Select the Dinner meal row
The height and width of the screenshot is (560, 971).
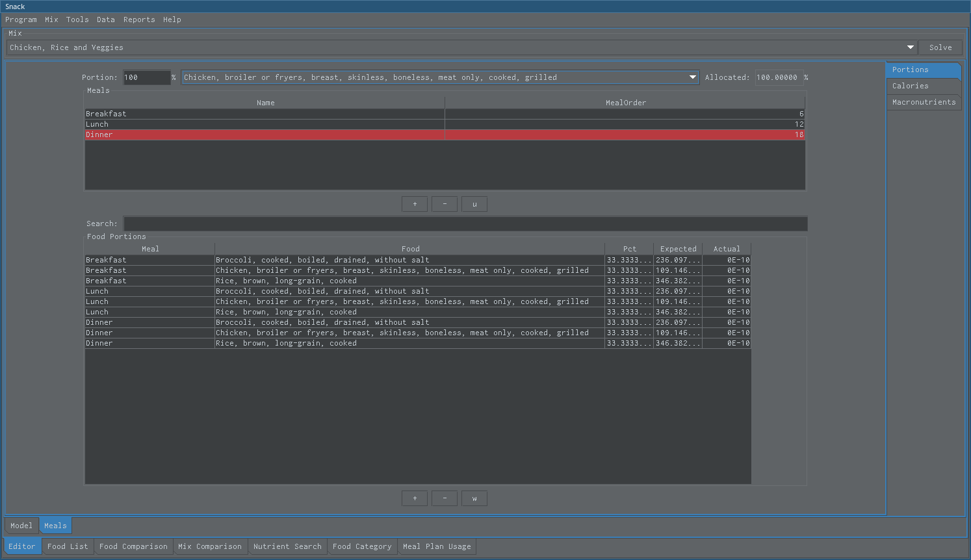click(445, 134)
